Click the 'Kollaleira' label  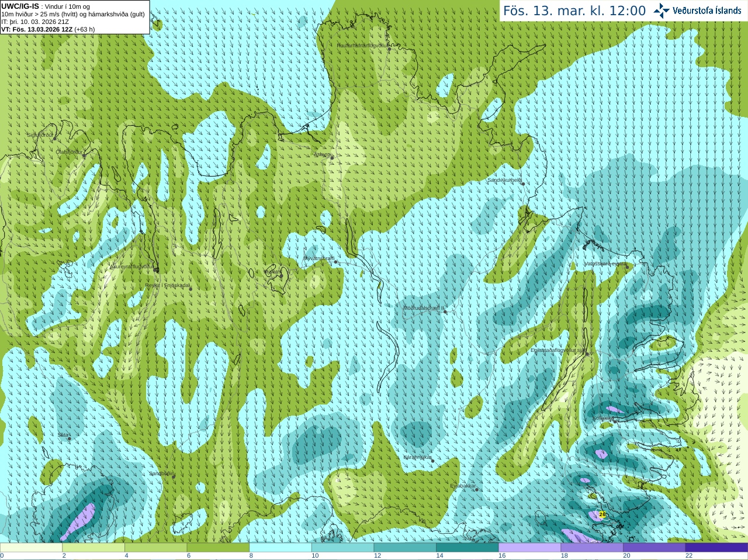[x=604, y=418]
